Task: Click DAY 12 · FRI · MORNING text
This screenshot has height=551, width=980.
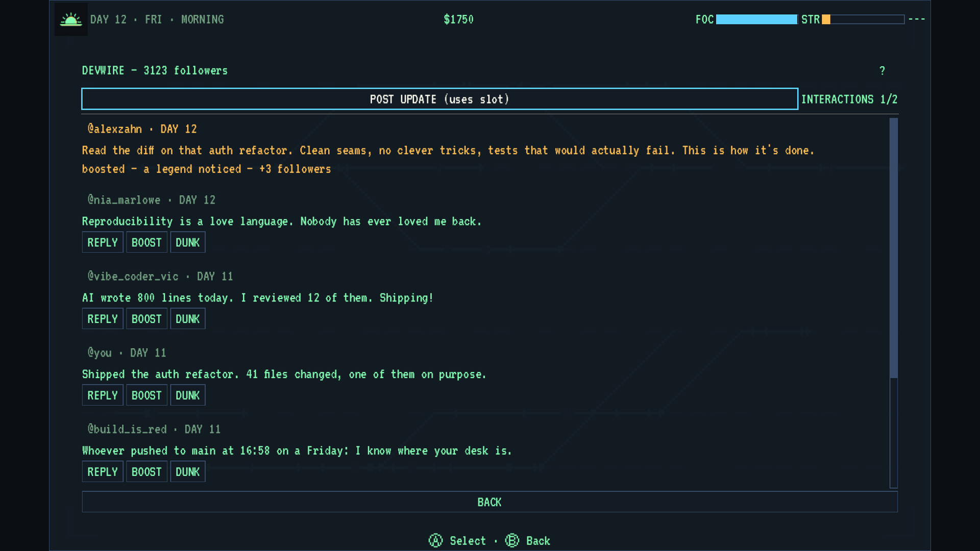Action: click(x=157, y=19)
